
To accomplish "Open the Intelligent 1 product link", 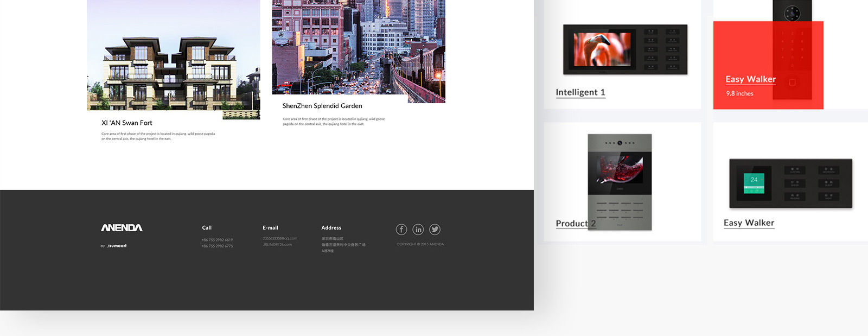I will click(580, 92).
